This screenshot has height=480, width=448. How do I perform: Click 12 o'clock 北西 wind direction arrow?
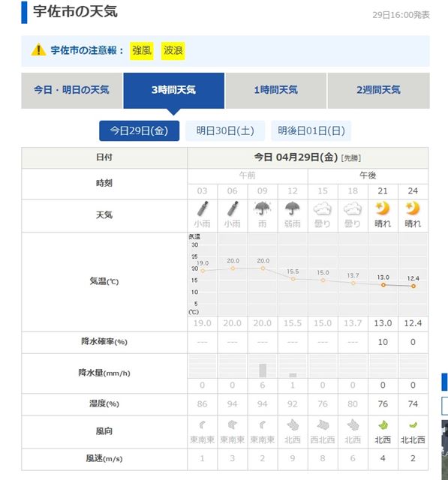[x=293, y=425]
